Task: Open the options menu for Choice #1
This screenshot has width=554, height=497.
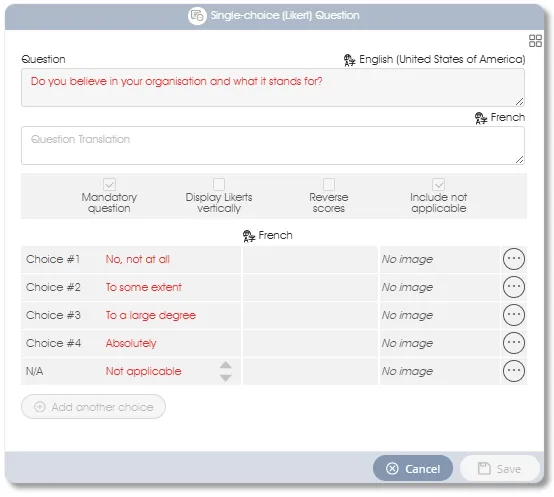Action: pos(513,259)
